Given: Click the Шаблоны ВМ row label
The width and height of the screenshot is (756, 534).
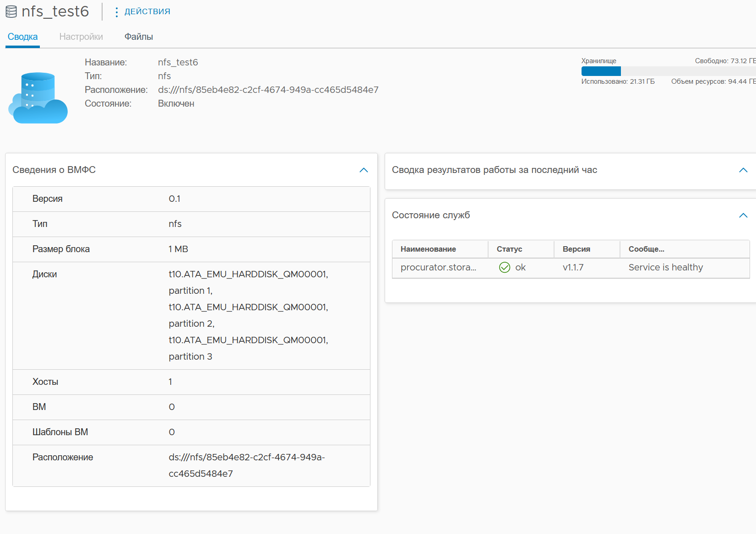Looking at the screenshot, I should pos(60,432).
